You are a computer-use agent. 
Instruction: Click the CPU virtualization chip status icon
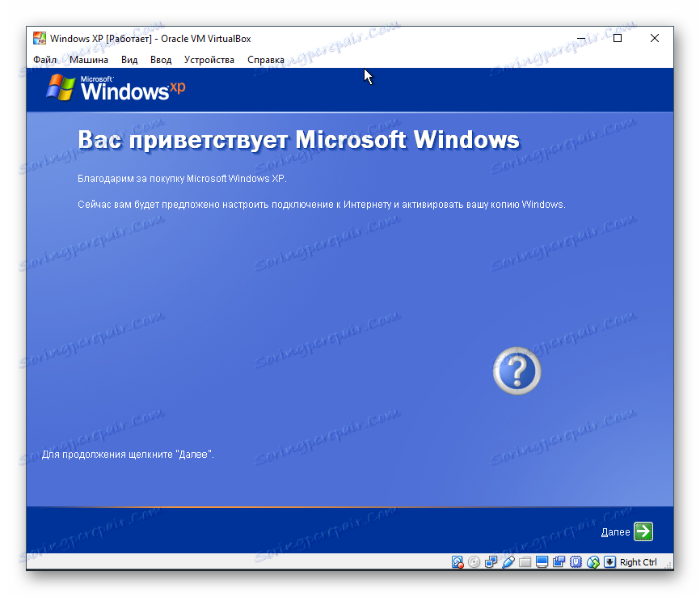[576, 562]
